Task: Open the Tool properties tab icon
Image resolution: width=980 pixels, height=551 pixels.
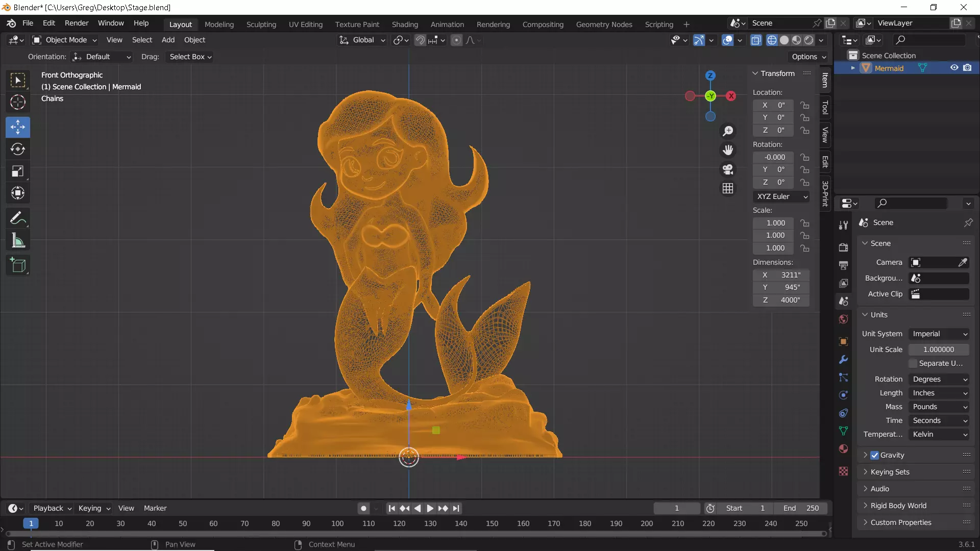Action: (843, 225)
